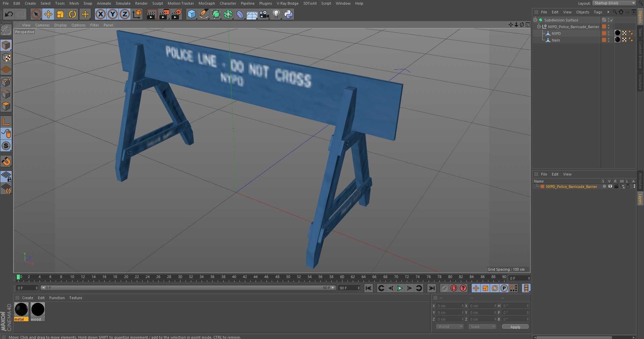Click the Apply button
Image resolution: width=644 pixels, height=339 pixels.
(515, 327)
